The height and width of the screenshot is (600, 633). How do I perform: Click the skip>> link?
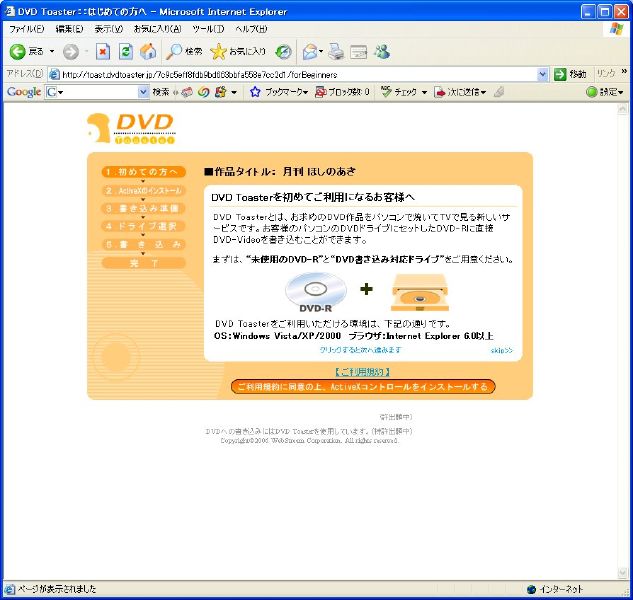click(501, 351)
